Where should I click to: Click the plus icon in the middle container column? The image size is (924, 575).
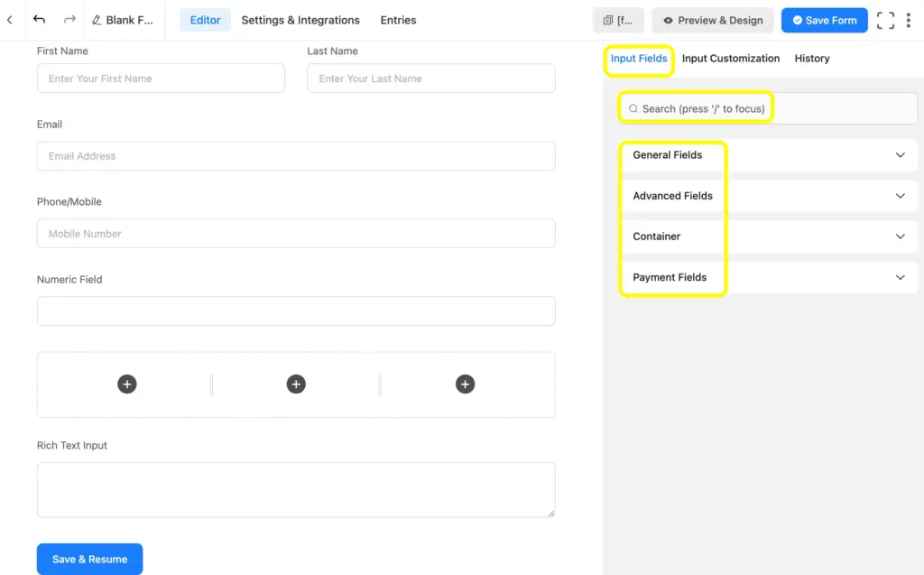tap(296, 384)
